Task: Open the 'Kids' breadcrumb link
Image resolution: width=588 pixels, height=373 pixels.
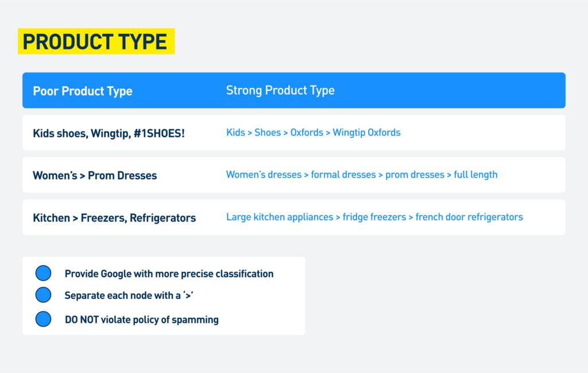Action: 235,132
